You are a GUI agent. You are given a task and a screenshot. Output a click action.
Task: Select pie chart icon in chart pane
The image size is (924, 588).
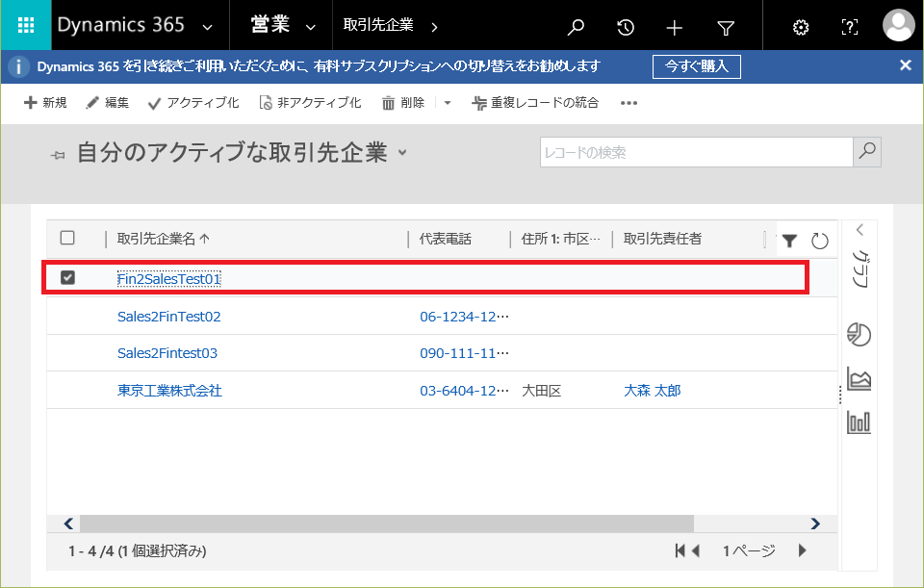(x=859, y=335)
